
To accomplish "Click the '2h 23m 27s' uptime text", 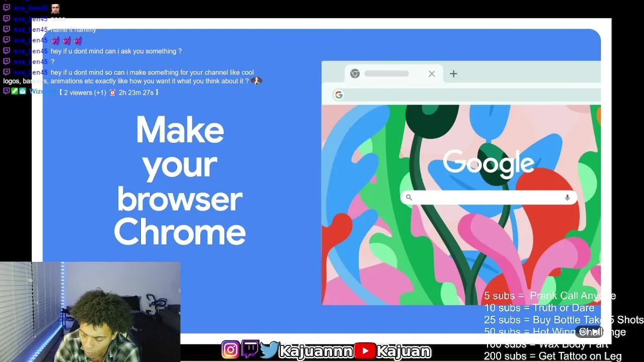I will pyautogui.click(x=136, y=93).
